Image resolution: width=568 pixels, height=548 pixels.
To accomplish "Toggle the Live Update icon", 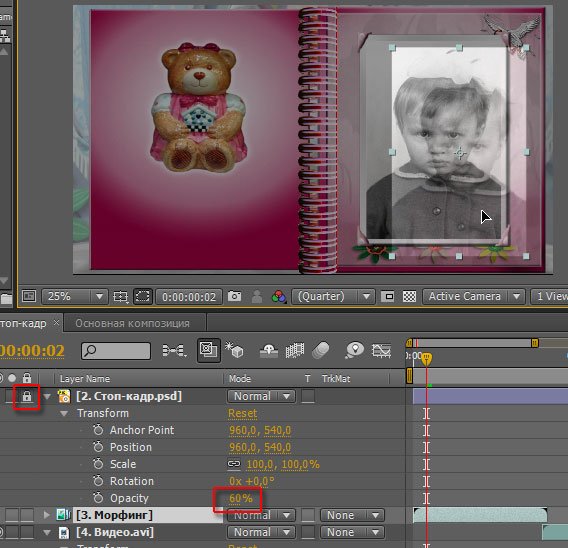I will pyautogui.click(x=209, y=350).
